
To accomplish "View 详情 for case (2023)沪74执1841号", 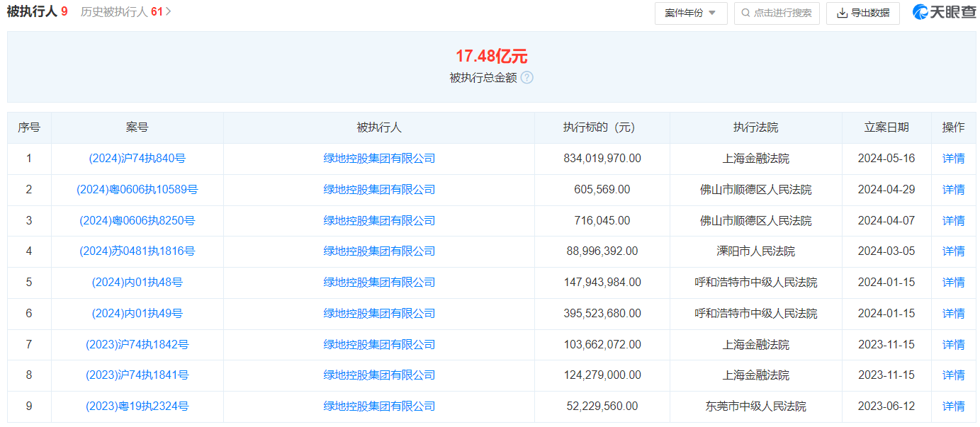I will (x=953, y=375).
